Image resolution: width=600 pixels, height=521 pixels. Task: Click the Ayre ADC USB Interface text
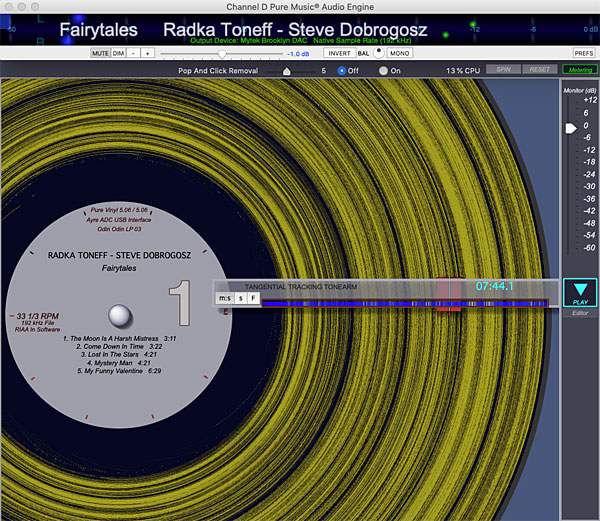point(119,220)
